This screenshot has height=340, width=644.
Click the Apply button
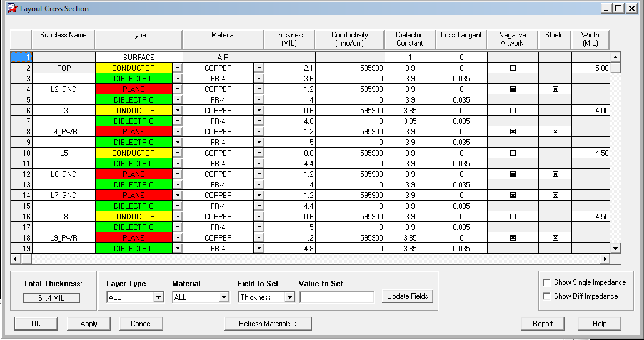point(89,324)
